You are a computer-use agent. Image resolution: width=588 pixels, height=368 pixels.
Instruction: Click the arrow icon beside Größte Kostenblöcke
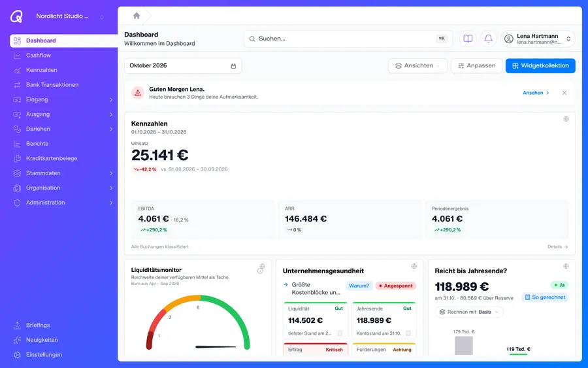[286, 285]
